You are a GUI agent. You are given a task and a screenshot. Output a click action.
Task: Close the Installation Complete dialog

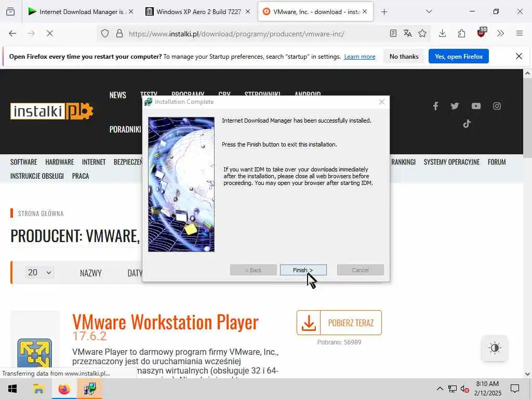pyautogui.click(x=382, y=102)
